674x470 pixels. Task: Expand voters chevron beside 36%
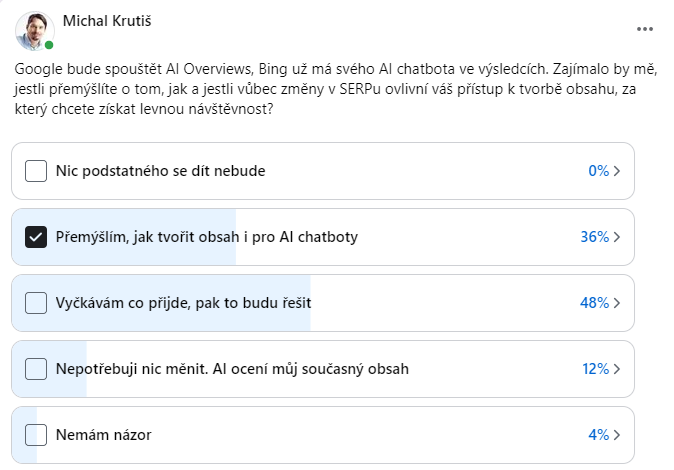617,237
